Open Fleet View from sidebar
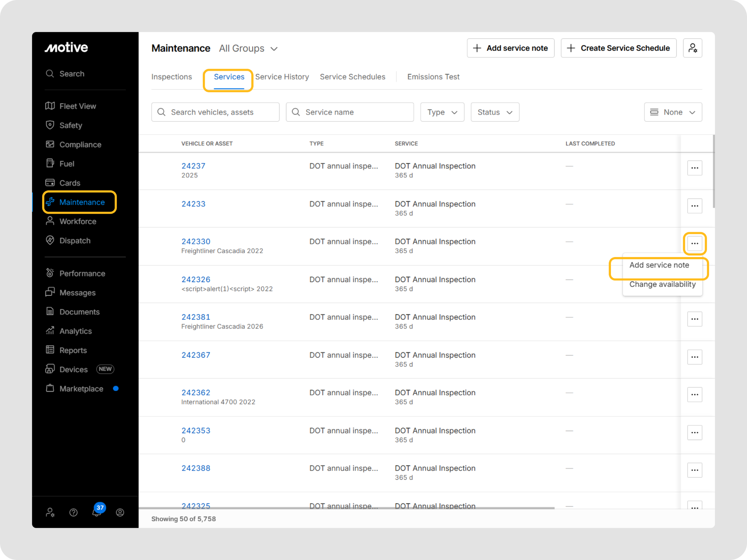 click(77, 106)
